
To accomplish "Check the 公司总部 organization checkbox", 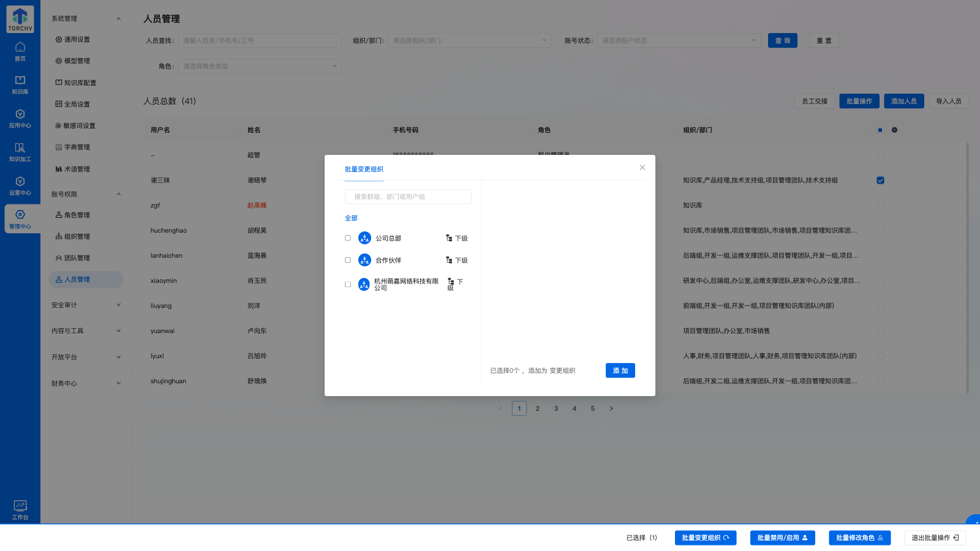I will [x=348, y=238].
